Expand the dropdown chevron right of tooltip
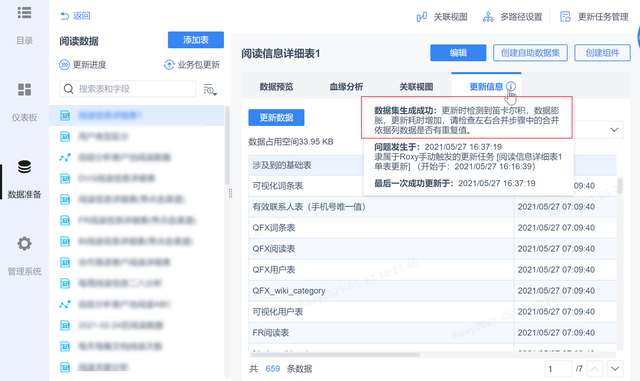 point(614,130)
